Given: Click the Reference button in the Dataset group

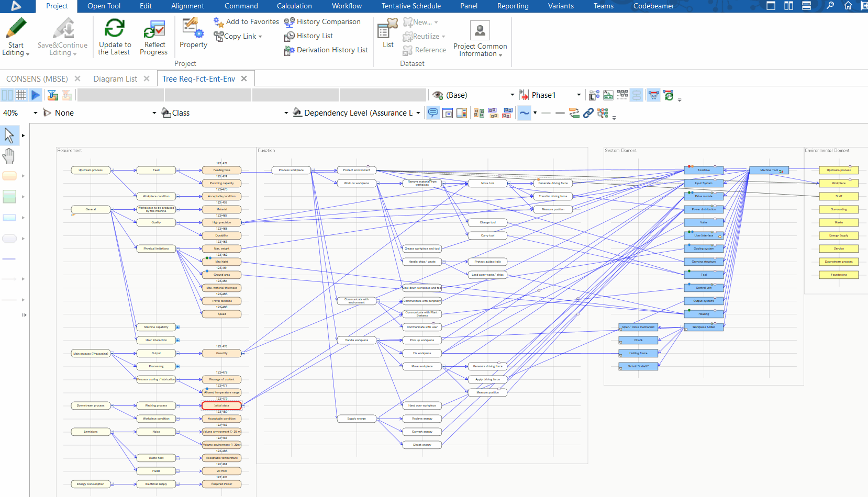Looking at the screenshot, I should pyautogui.click(x=424, y=50).
